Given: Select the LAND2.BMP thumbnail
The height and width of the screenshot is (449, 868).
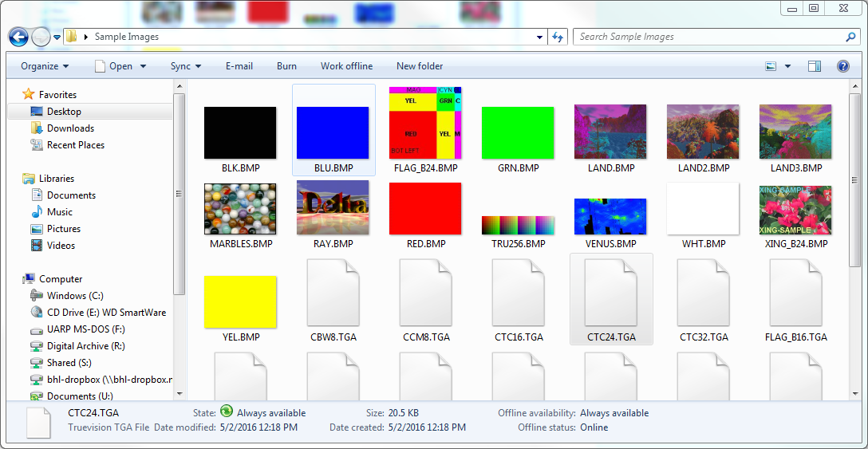Looking at the screenshot, I should click(703, 132).
